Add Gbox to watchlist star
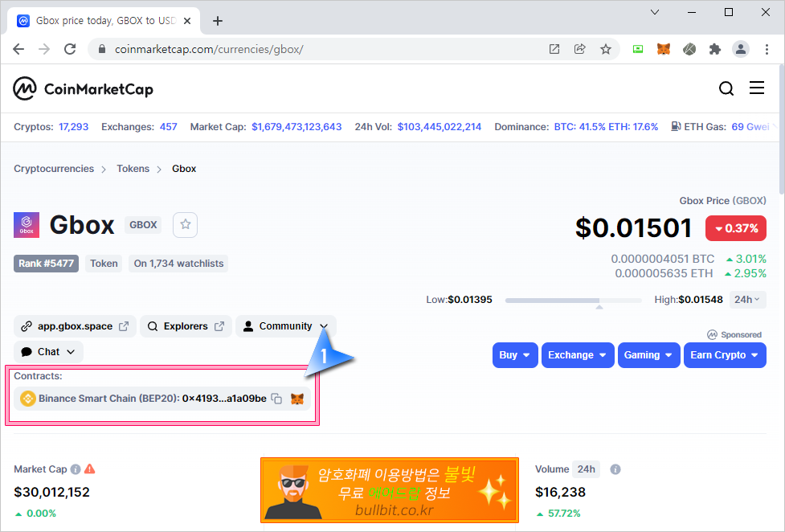Viewport: 785px width, 532px height. pos(186,224)
